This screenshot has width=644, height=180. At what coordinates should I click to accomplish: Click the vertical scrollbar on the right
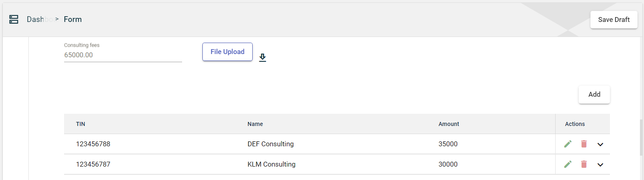(641, 138)
